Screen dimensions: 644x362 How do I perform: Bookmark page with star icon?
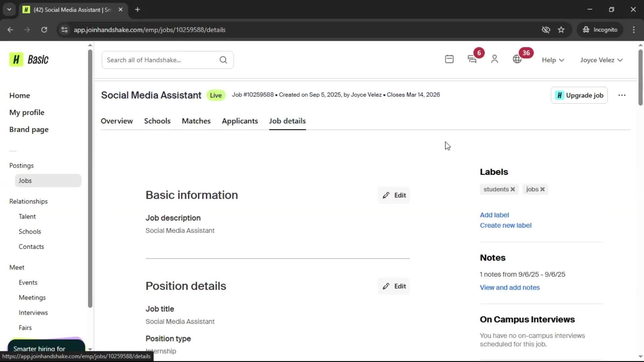coord(561,30)
